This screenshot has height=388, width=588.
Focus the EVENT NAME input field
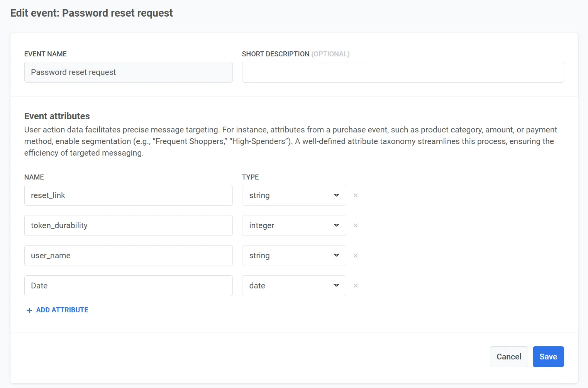click(x=128, y=72)
